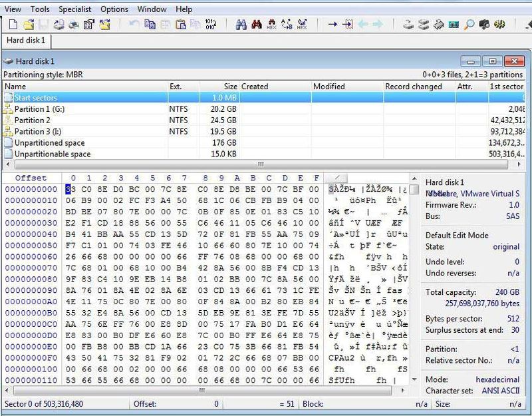Click the Copy block toolbar icon
Viewport: 532px width, 416px height.
150,24
